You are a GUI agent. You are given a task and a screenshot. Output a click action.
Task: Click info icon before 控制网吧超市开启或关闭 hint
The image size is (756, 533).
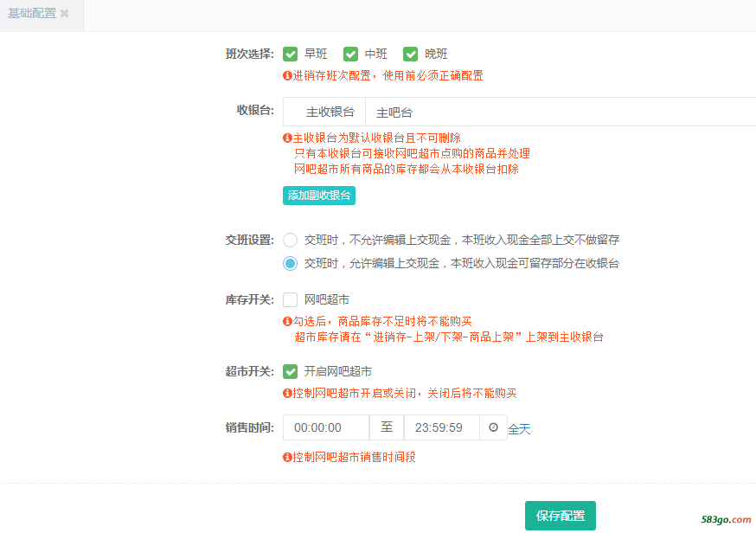(x=287, y=393)
